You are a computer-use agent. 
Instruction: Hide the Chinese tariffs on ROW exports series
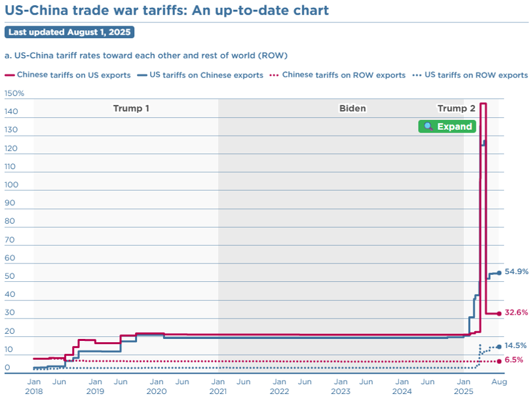pos(343,75)
